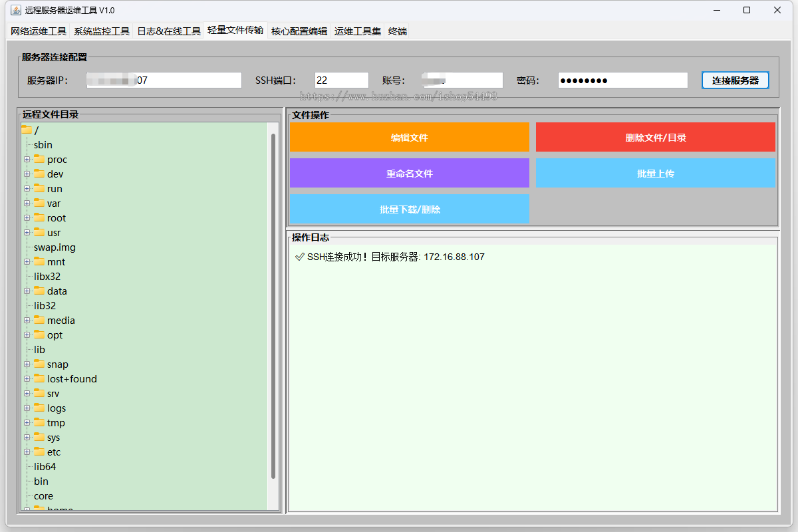
Task: Select the root / folder icon
Action: [x=27, y=130]
